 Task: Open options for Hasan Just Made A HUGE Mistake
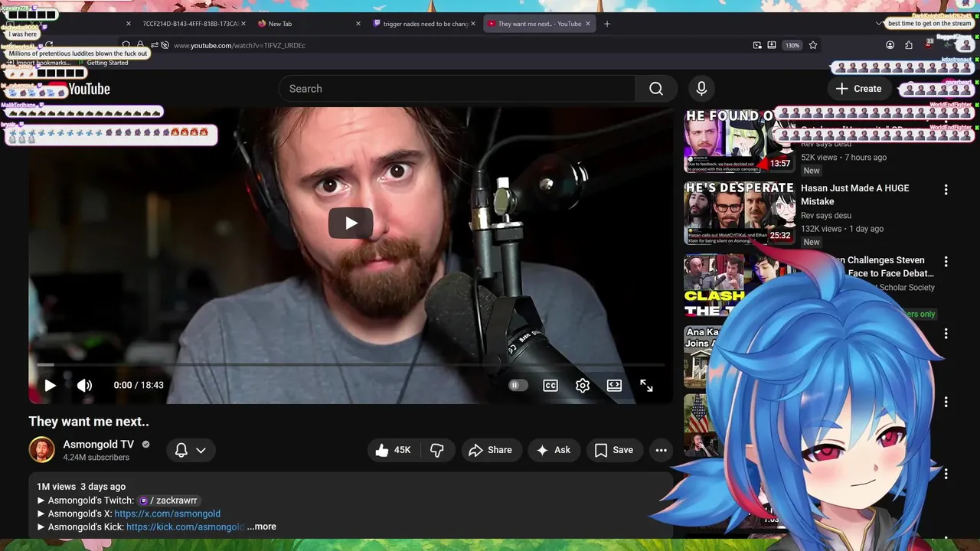(x=946, y=190)
